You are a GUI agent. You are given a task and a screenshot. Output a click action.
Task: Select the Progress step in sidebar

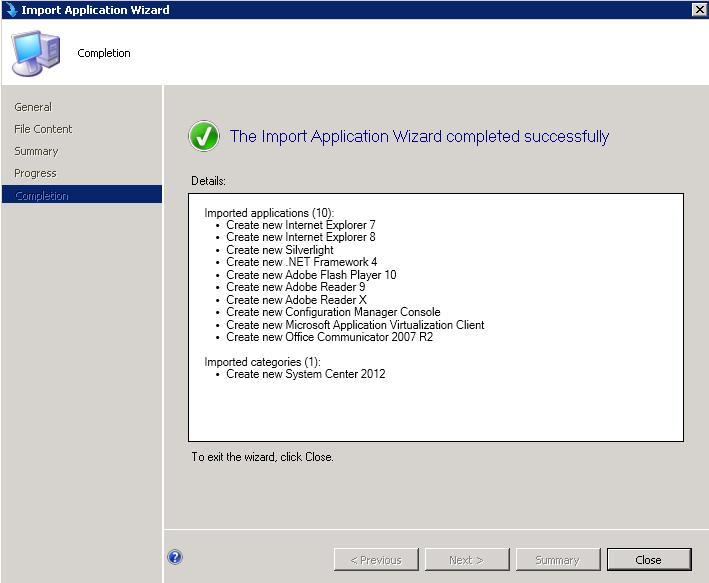coord(35,173)
